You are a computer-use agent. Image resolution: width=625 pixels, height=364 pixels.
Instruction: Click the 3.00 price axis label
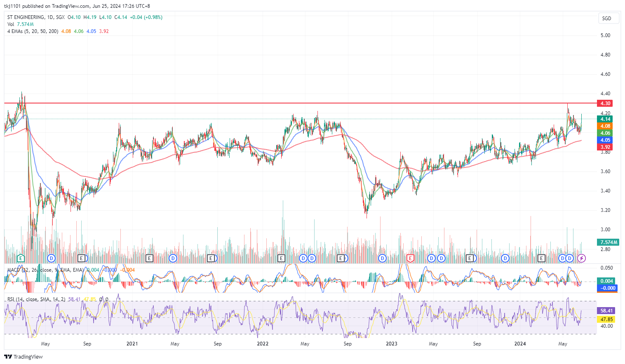click(x=605, y=230)
